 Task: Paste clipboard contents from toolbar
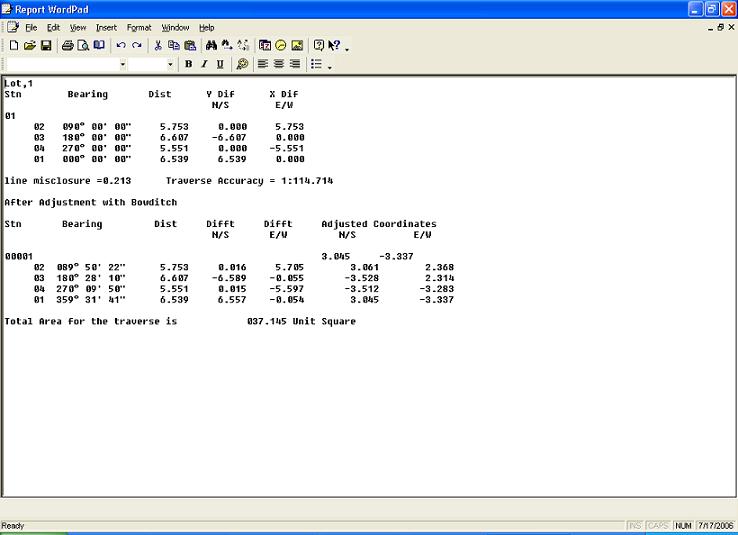[x=190, y=46]
